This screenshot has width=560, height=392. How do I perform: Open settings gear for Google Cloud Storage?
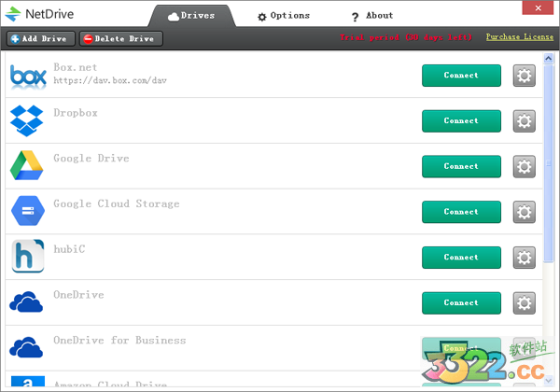[524, 212]
